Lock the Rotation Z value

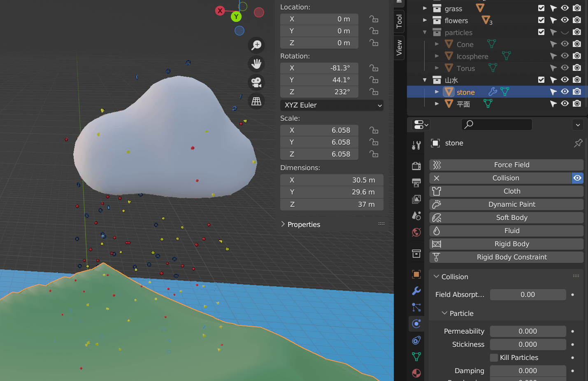coord(374,92)
